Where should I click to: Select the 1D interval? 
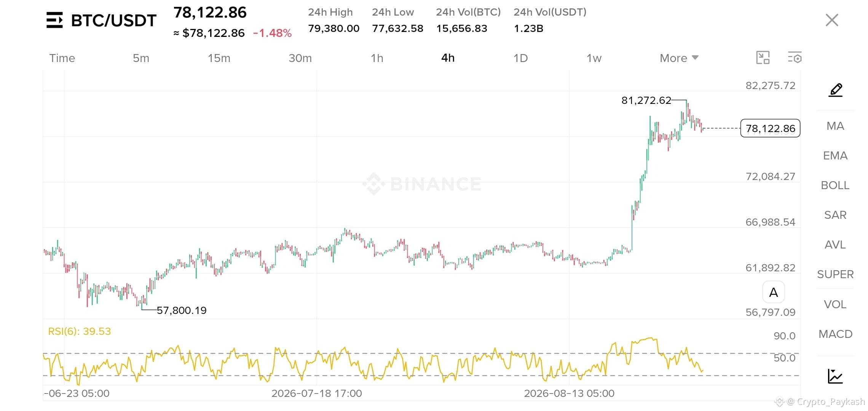pos(520,58)
